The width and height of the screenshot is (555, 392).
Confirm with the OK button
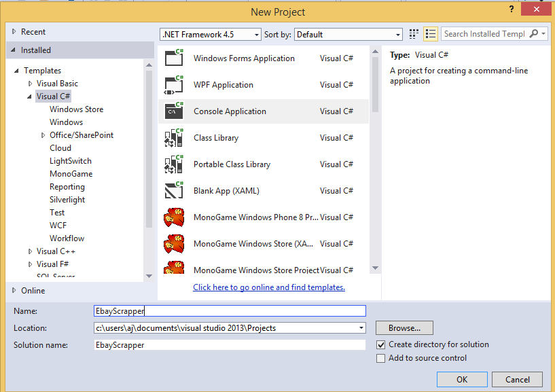(462, 380)
